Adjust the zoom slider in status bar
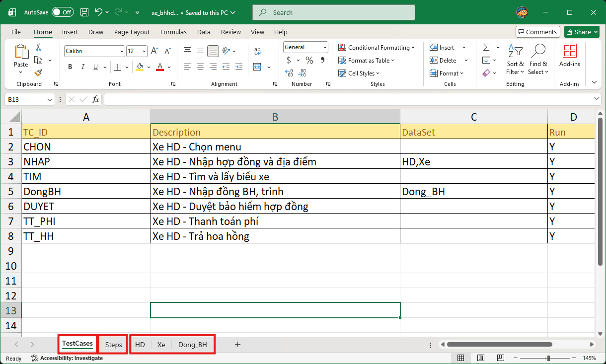Screen dimensions: 606x364 548,358
